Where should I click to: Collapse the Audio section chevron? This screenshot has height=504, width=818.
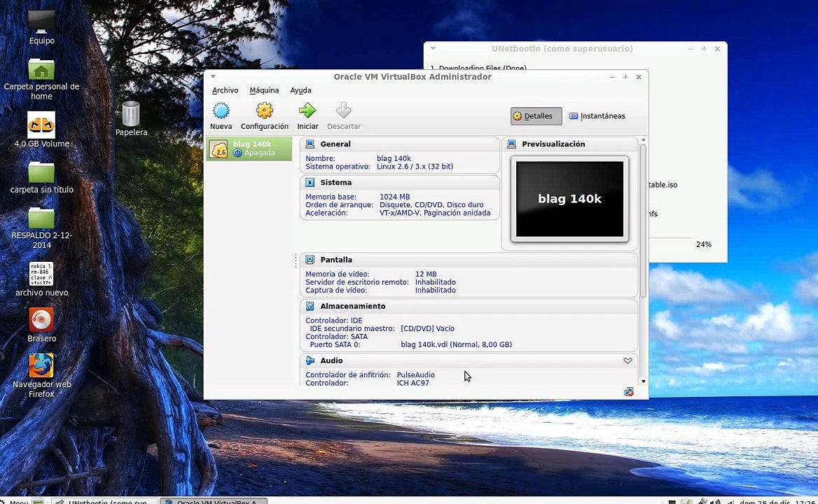[628, 360]
